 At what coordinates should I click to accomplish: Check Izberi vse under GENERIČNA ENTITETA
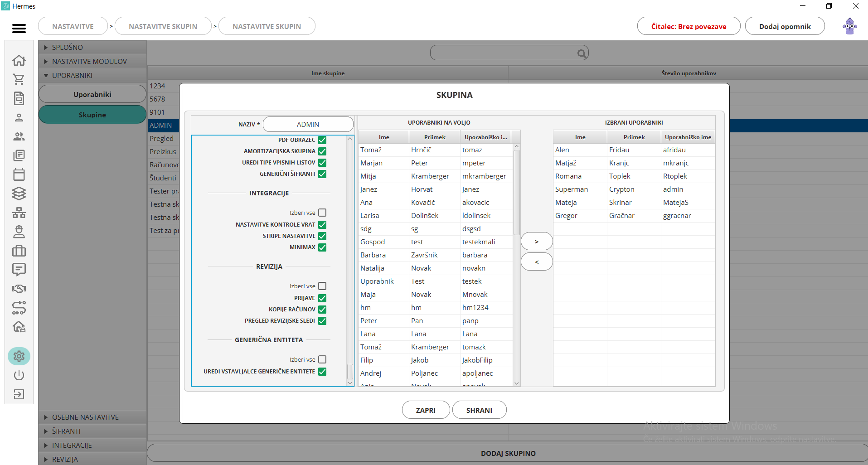[x=322, y=359]
